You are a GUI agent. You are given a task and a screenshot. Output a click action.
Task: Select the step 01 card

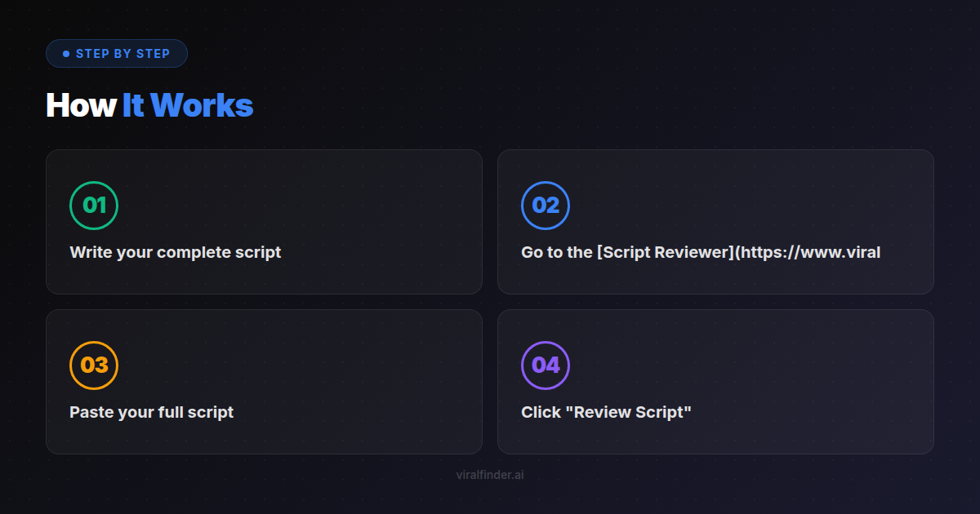[x=264, y=221]
